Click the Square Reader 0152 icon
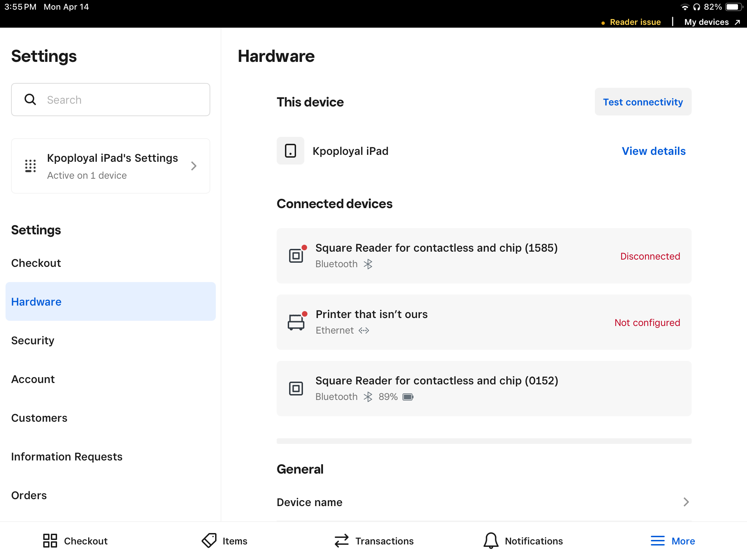The width and height of the screenshot is (747, 560). 296,389
